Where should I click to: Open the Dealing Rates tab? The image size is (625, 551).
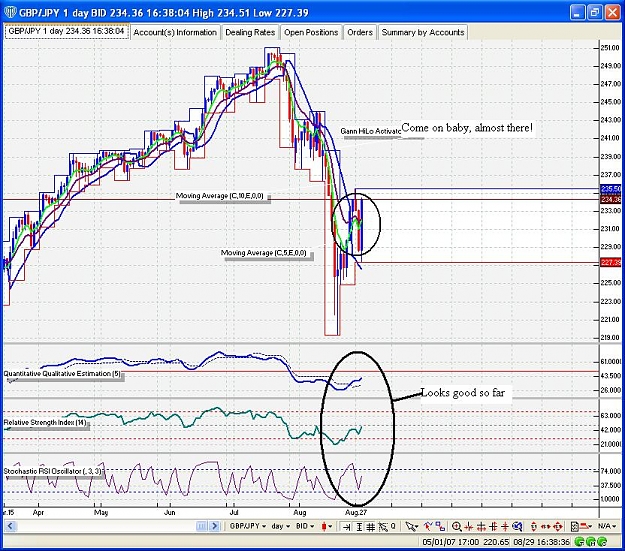click(x=250, y=32)
